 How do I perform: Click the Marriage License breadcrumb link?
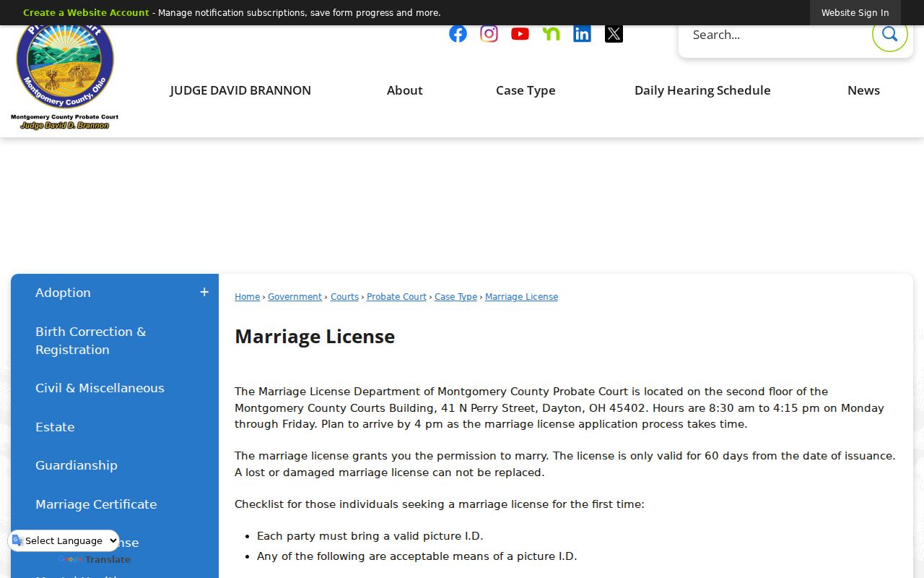521,297
